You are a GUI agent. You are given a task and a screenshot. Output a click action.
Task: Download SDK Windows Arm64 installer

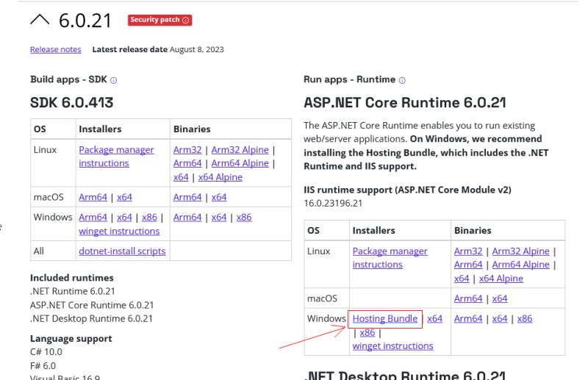93,218
